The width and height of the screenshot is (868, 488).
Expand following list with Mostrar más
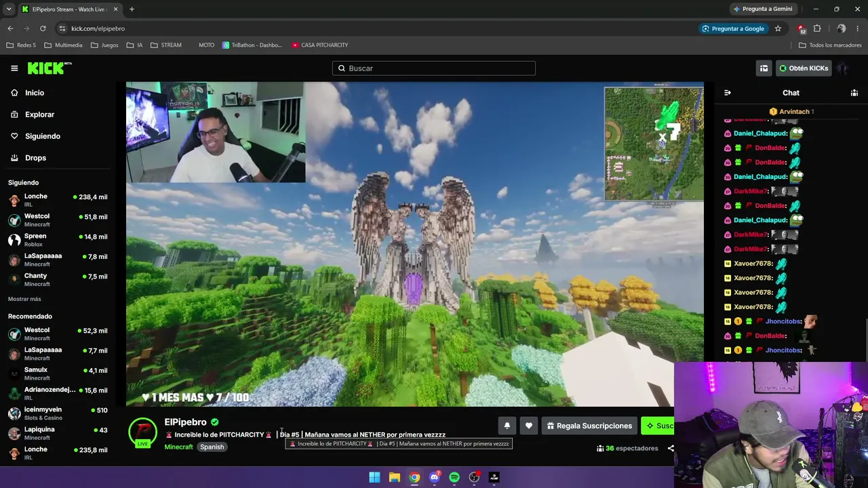click(x=24, y=299)
